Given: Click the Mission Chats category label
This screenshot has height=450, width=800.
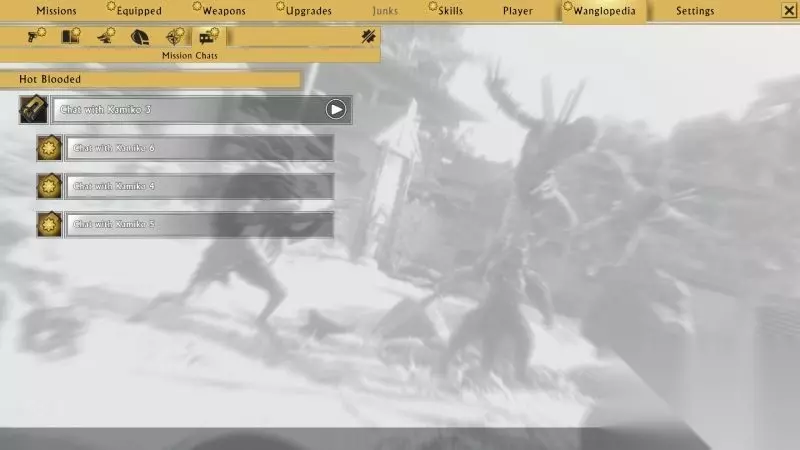Looking at the screenshot, I should pos(190,55).
